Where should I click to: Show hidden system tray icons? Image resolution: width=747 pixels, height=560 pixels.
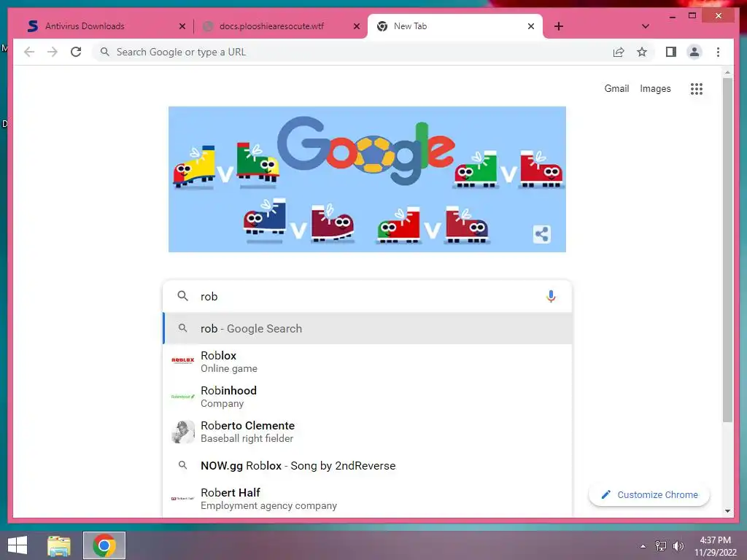(x=643, y=546)
